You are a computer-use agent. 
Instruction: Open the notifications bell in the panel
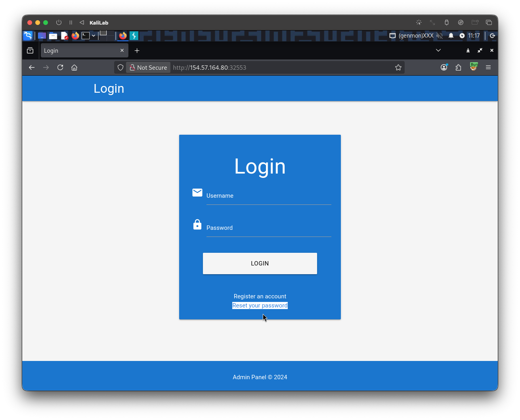451,36
